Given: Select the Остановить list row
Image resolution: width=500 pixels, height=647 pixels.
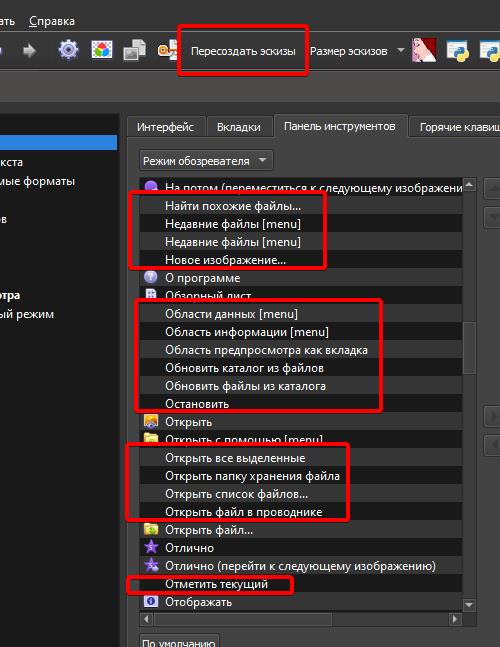Looking at the screenshot, I should (301, 404).
